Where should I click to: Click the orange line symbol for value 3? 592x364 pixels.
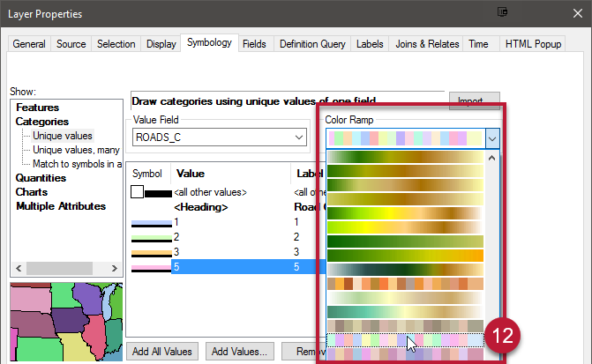[152, 253]
